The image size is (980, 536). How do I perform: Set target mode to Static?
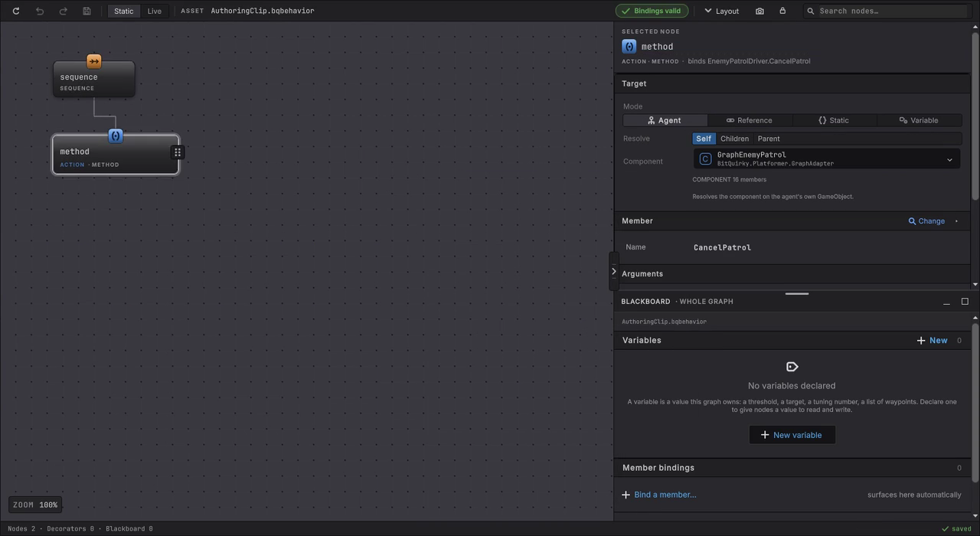click(835, 120)
